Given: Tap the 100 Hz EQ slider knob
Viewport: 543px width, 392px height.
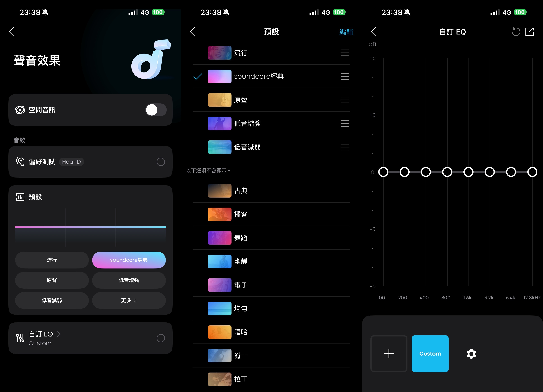Looking at the screenshot, I should coord(383,172).
